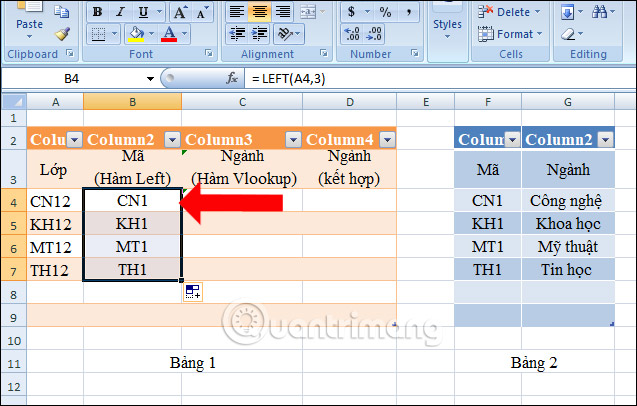Select column B header
This screenshot has width=637, height=406.
pyautogui.click(x=132, y=102)
